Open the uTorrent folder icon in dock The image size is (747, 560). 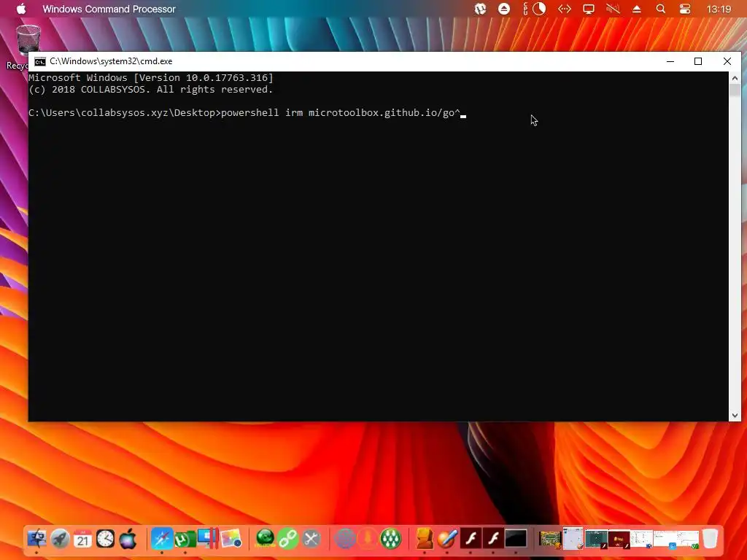tap(185, 539)
